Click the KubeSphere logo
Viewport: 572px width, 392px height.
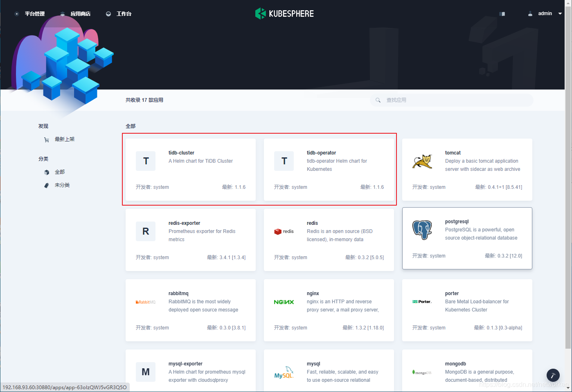coord(284,13)
